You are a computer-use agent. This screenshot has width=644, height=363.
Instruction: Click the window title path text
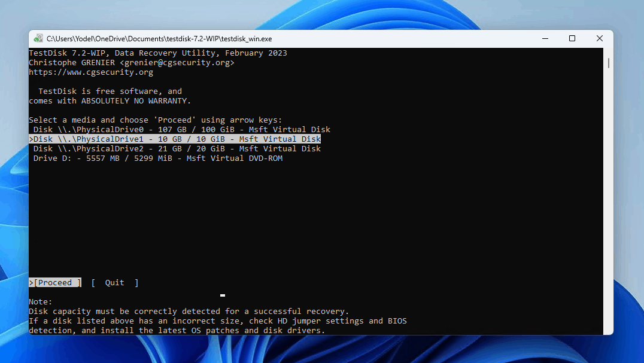159,39
